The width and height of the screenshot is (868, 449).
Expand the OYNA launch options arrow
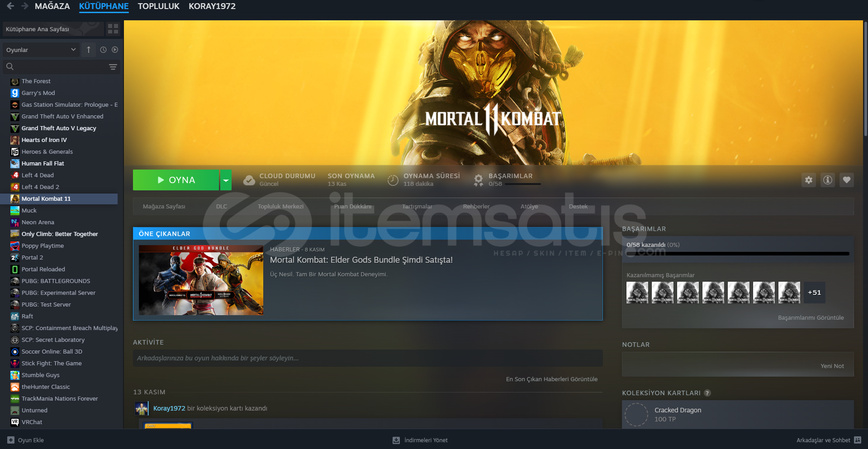[226, 180]
